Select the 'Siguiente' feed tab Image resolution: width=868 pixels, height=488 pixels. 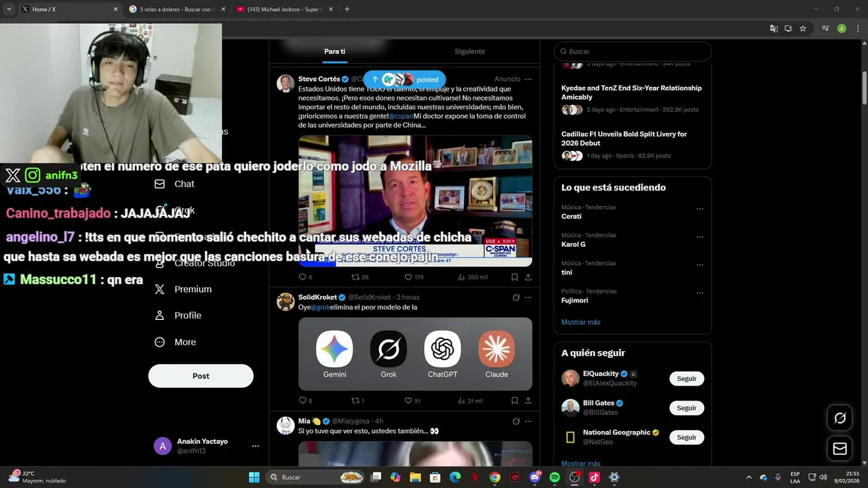coord(469,52)
